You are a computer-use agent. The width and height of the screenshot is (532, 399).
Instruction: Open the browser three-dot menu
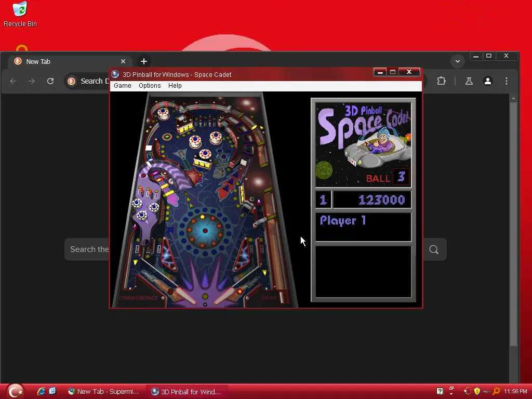tap(507, 81)
